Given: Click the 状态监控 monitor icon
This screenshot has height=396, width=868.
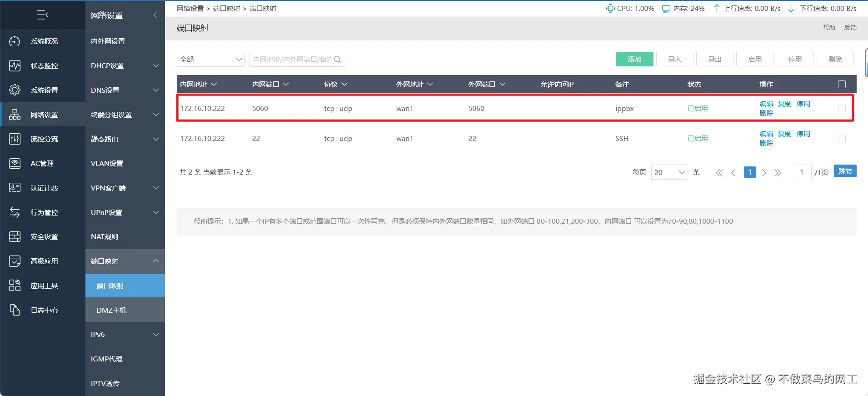Looking at the screenshot, I should pyautogui.click(x=15, y=66).
